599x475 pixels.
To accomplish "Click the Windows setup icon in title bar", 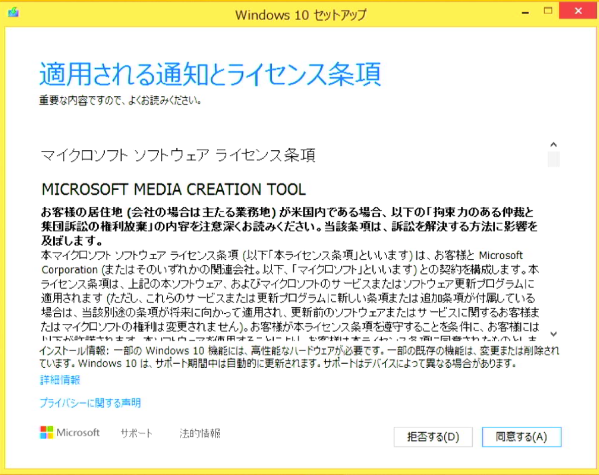I will pyautogui.click(x=13, y=12).
